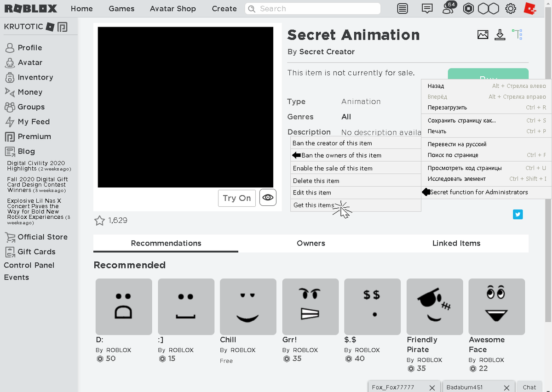Click the download icon beside item title
Image resolution: width=552 pixels, height=392 pixels.
(x=500, y=34)
